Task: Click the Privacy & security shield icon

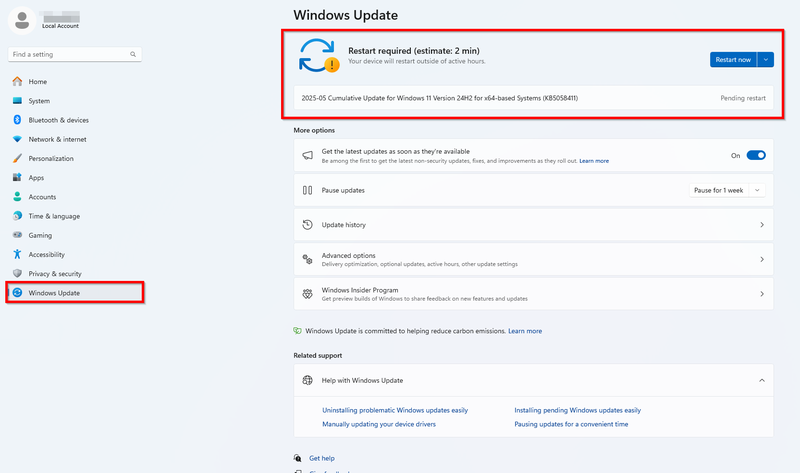Action: (x=17, y=273)
